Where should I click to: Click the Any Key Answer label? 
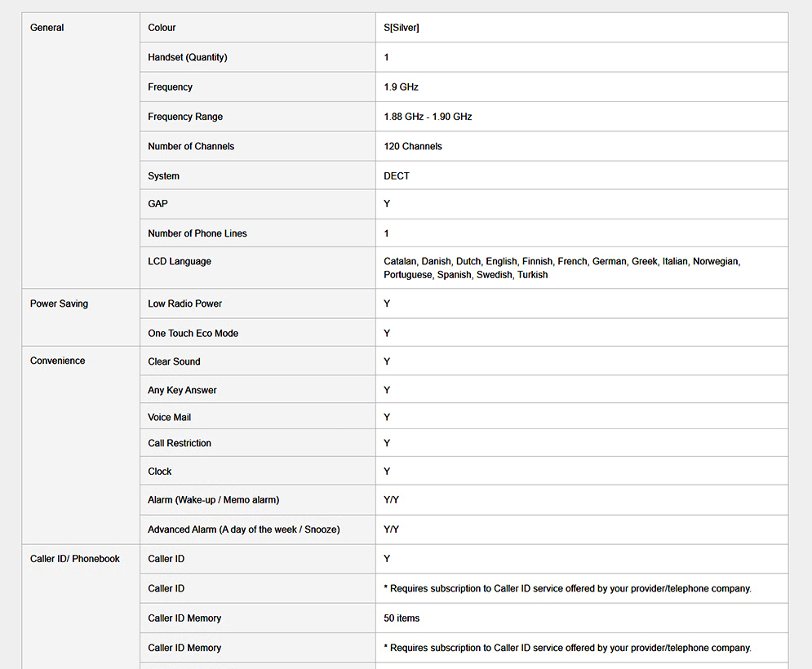[x=182, y=390]
